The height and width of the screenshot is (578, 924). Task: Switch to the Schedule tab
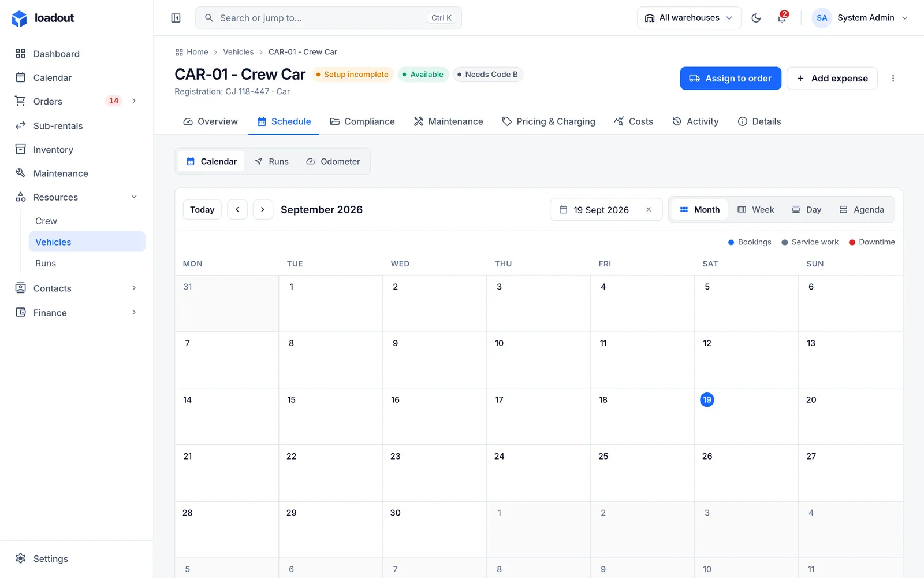pos(284,121)
